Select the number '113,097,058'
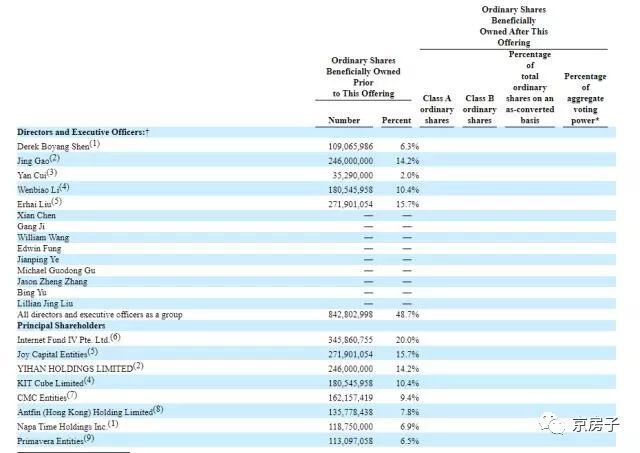 [x=351, y=441]
